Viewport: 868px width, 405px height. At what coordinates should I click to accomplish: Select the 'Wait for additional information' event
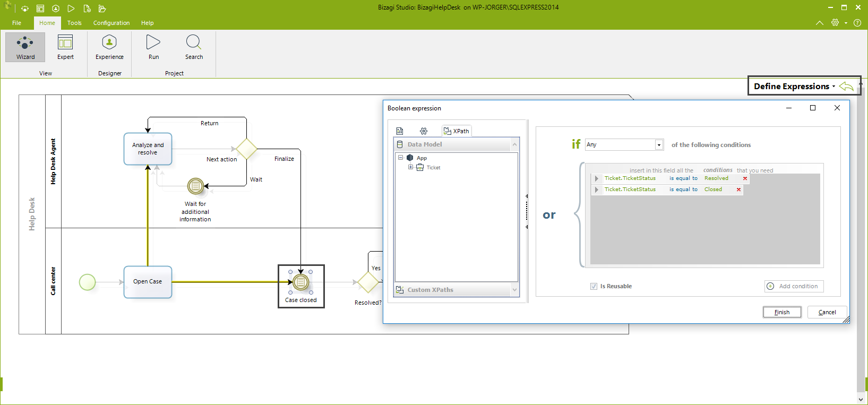195,186
